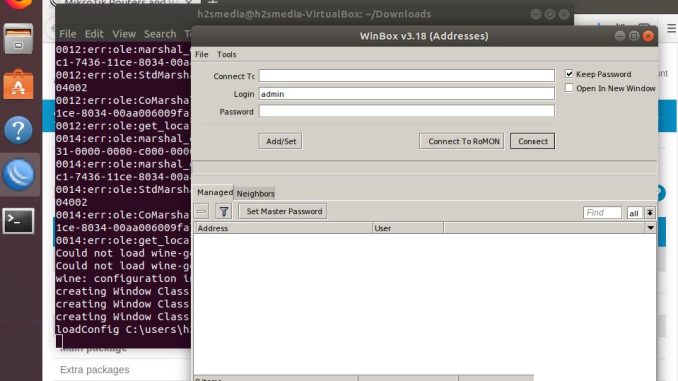Open the WinBox Tools menu
Viewport: 678px width, 381px height.
(x=227, y=54)
